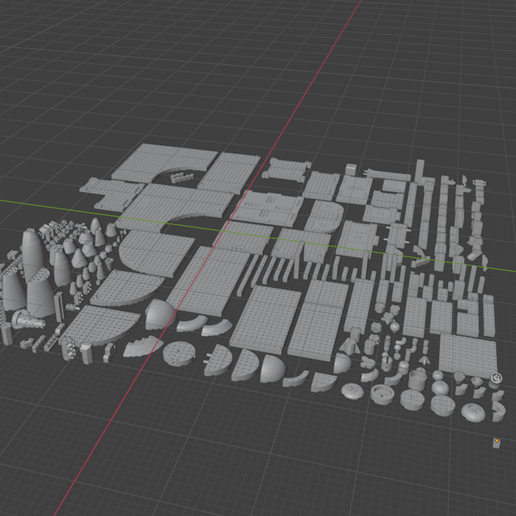
Task: Select the isolated small brick with orange origin dot
Action: tap(497, 443)
